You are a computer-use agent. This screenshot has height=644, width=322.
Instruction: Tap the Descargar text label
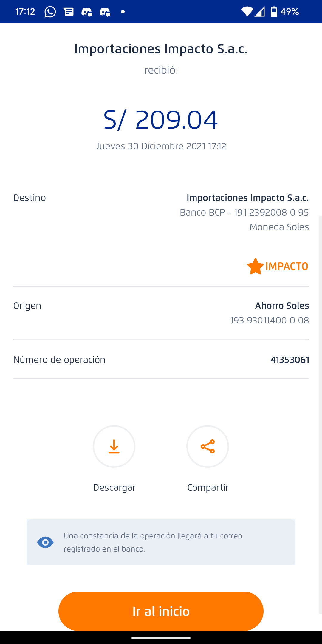[114, 488]
